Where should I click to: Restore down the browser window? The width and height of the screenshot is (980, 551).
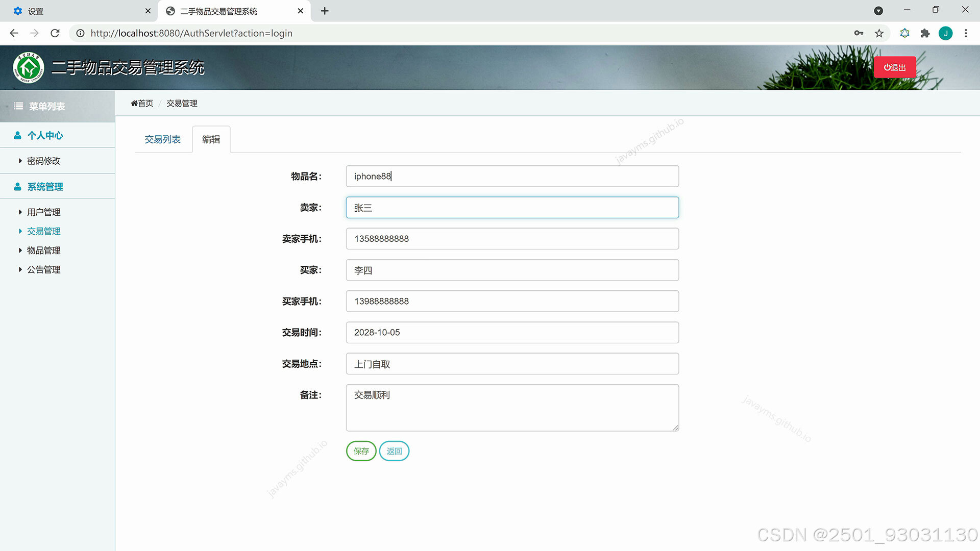pos(936,10)
